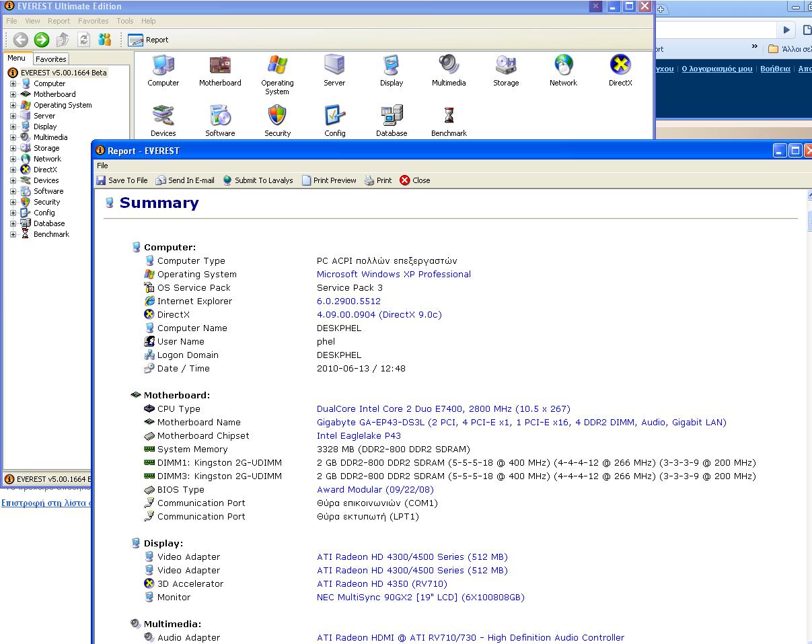The height and width of the screenshot is (644, 812).
Task: Open the Display category icon
Action: pyautogui.click(x=392, y=65)
